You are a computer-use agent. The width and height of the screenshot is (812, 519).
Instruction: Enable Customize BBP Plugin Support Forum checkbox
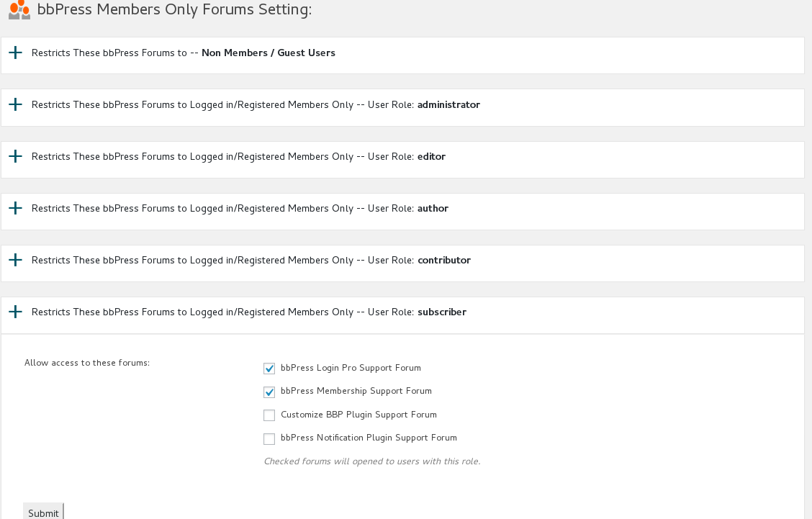[269, 415]
